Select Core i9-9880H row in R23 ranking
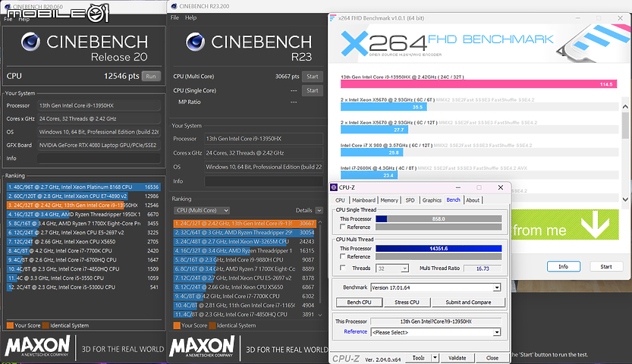 click(244, 259)
